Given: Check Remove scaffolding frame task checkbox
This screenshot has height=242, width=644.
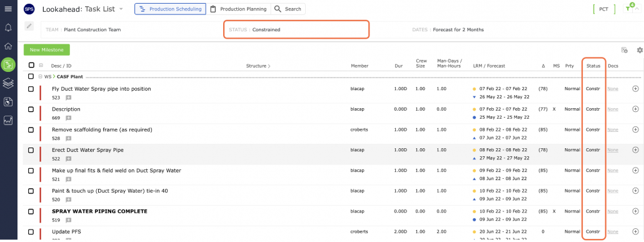Looking at the screenshot, I should 31,130.
